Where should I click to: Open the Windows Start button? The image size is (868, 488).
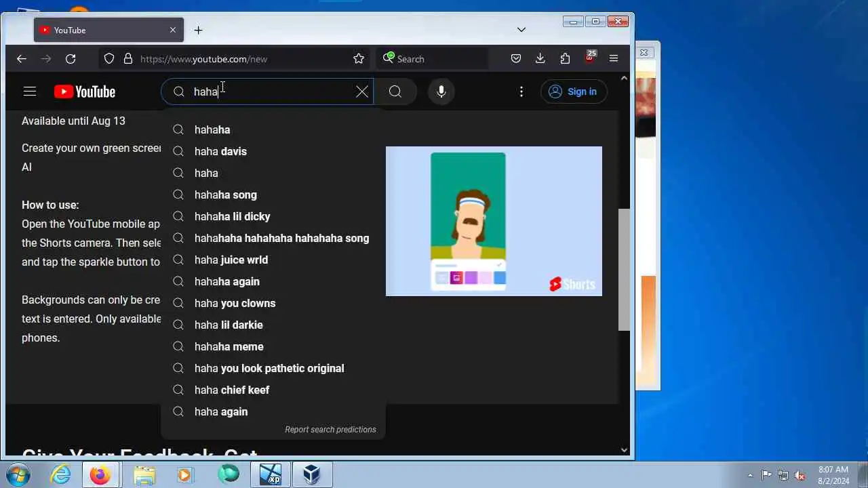(18, 474)
